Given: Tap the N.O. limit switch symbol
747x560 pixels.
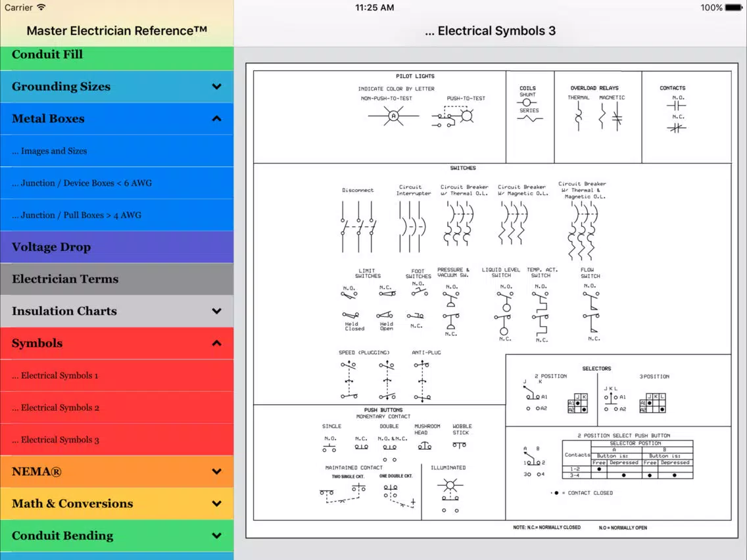Looking at the screenshot, I should pyautogui.click(x=349, y=295).
